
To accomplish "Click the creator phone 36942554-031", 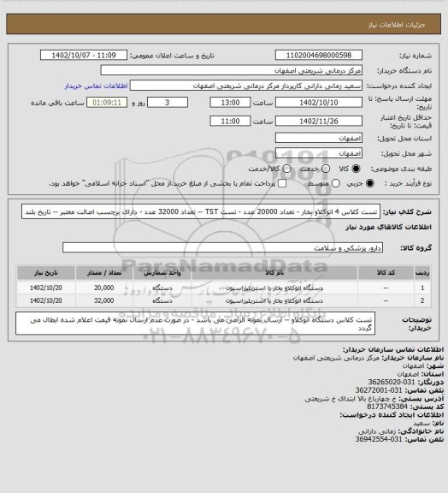I will point(379,439).
